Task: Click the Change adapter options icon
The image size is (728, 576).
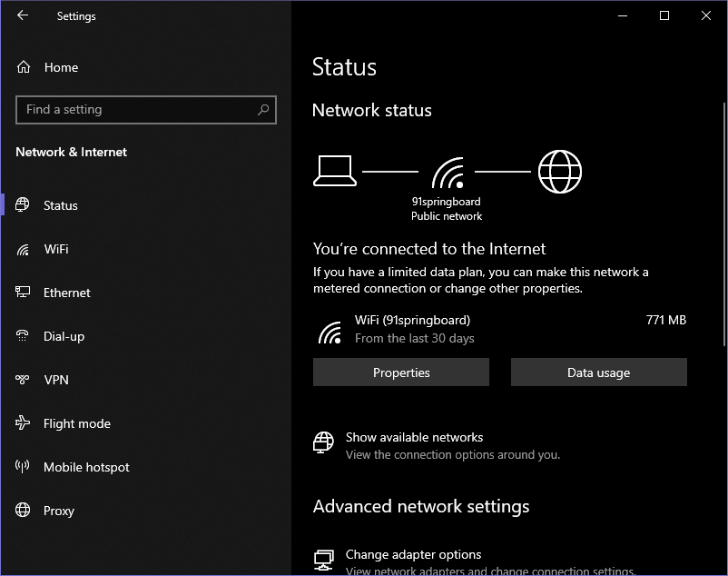Action: [323, 558]
